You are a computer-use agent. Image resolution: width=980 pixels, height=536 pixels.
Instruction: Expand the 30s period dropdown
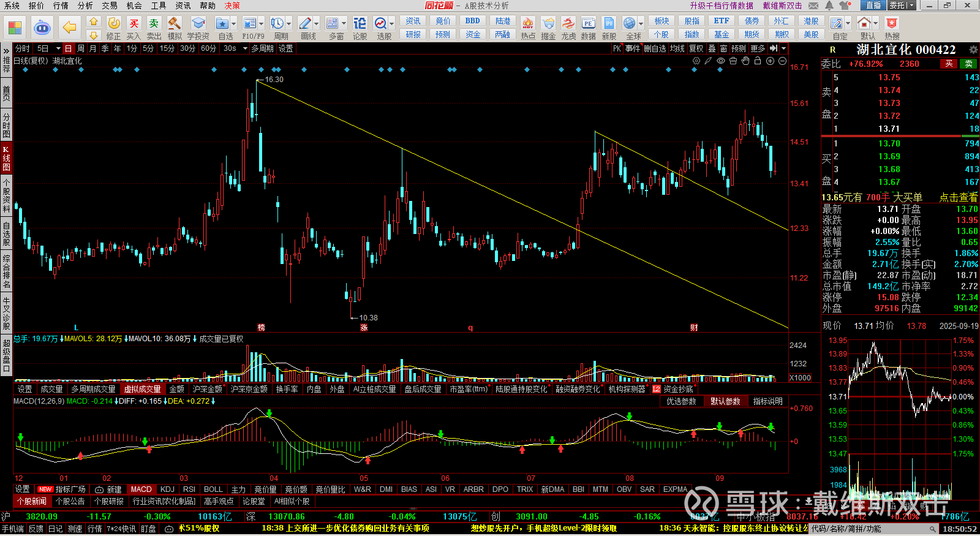pos(244,48)
